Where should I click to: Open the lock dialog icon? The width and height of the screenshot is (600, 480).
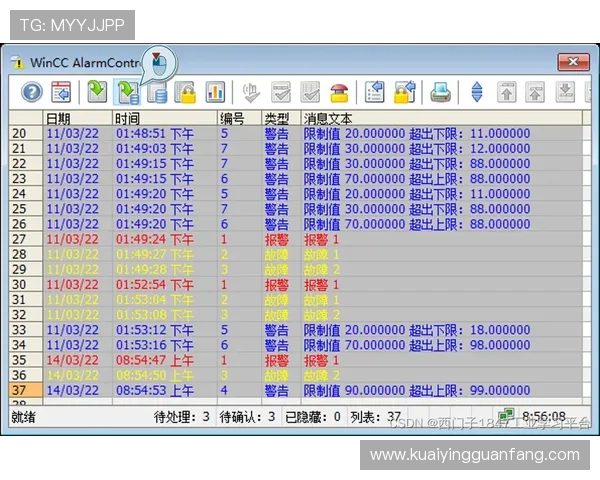coord(404,92)
